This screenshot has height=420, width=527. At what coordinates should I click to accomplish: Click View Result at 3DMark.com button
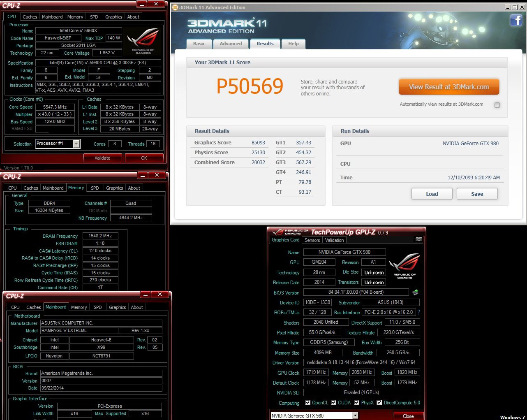point(449,87)
